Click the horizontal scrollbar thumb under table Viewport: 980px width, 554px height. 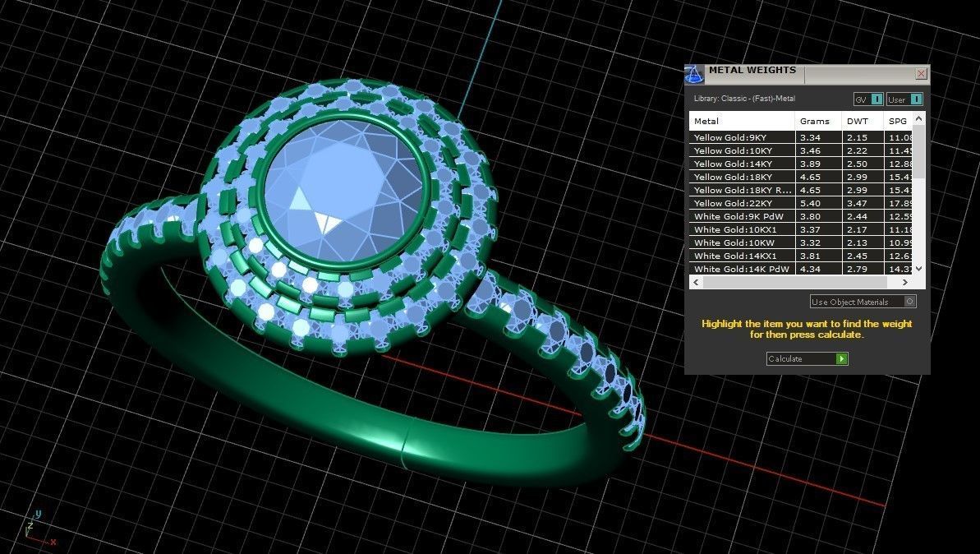795,282
